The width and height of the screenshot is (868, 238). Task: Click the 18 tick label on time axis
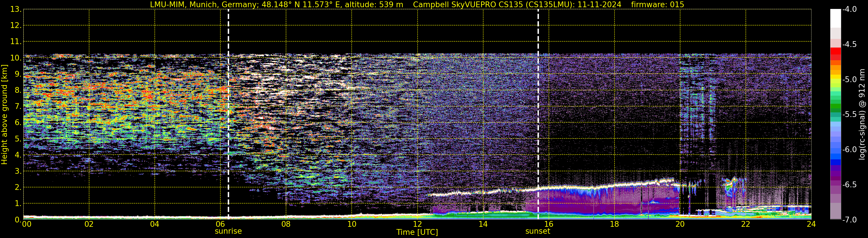(x=615, y=224)
